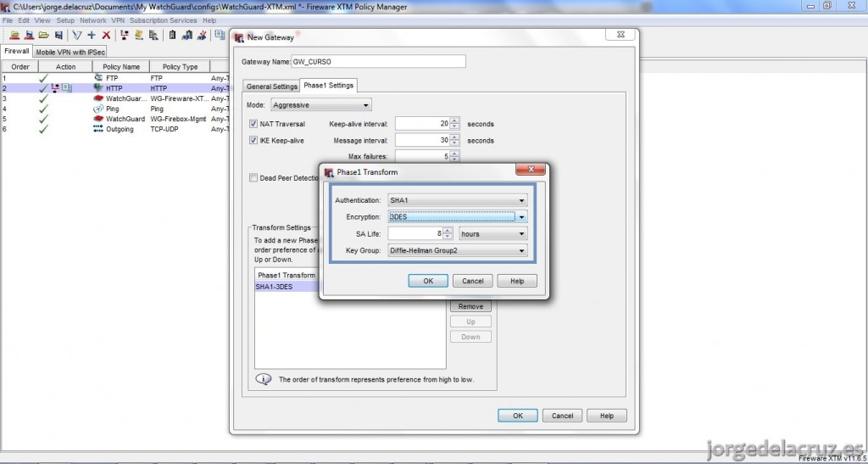Click the info icon in Transform Settings

[264, 379]
